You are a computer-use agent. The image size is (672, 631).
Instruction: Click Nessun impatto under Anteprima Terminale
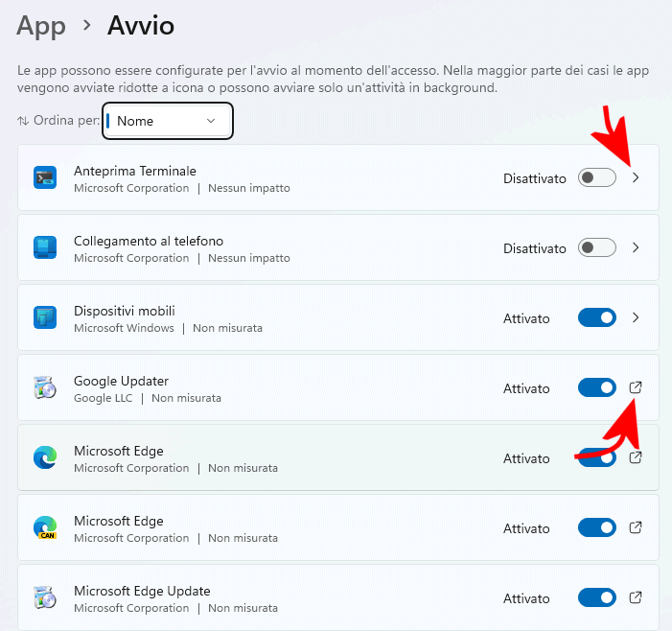pyautogui.click(x=249, y=188)
